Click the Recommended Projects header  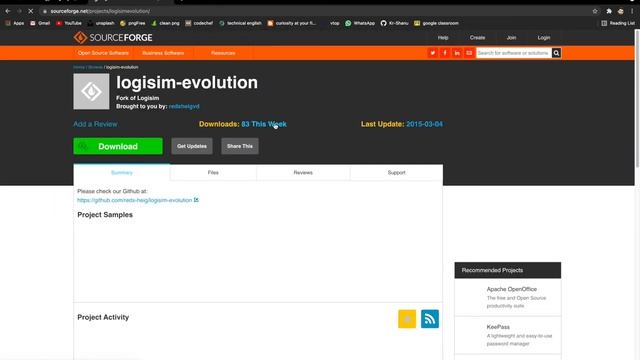pyautogui.click(x=508, y=270)
